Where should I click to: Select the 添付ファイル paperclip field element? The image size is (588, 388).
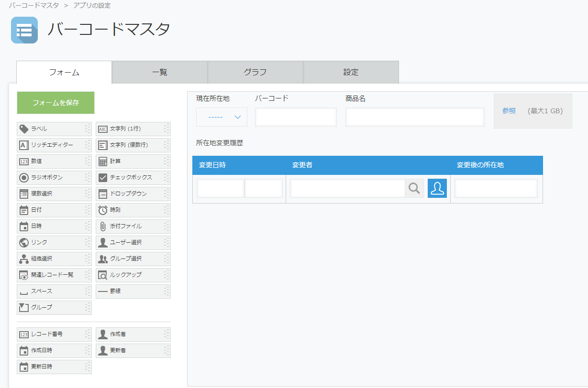point(133,226)
